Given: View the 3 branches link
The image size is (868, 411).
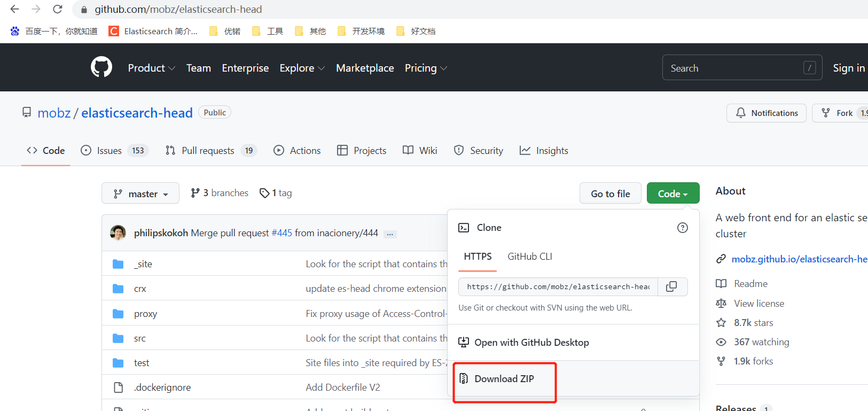Looking at the screenshot, I should point(220,193).
